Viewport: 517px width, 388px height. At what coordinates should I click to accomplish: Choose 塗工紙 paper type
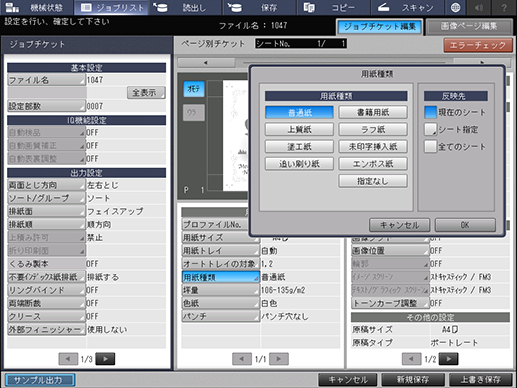[299, 146]
